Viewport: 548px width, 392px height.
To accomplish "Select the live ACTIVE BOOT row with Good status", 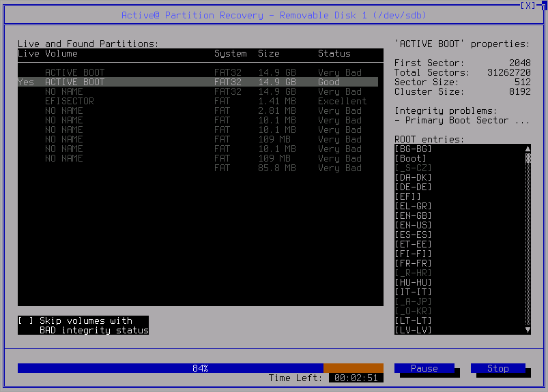I will (x=198, y=82).
